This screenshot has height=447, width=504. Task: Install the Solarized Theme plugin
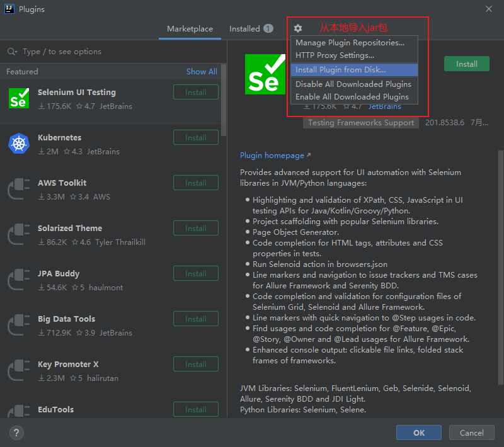point(196,228)
